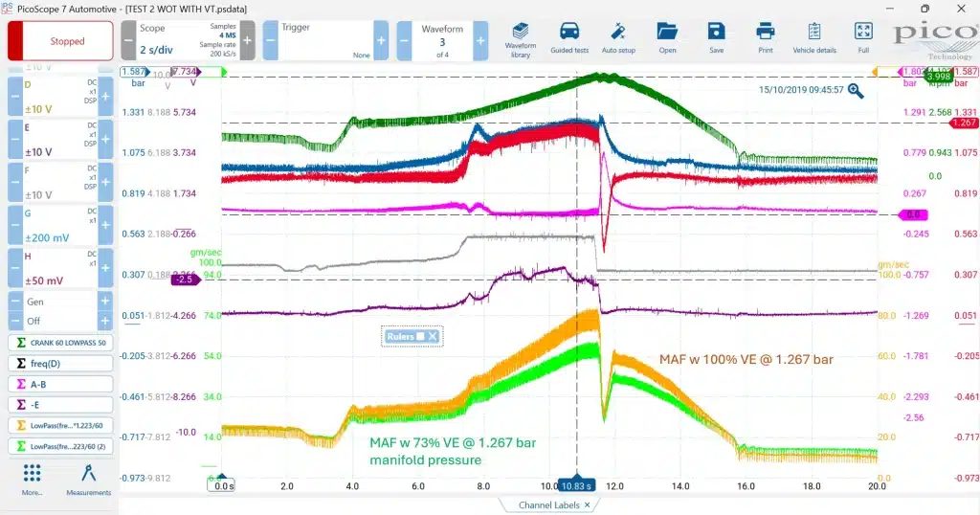980x515 pixels.
Task: Open a file with the Open icon
Action: [x=667, y=38]
